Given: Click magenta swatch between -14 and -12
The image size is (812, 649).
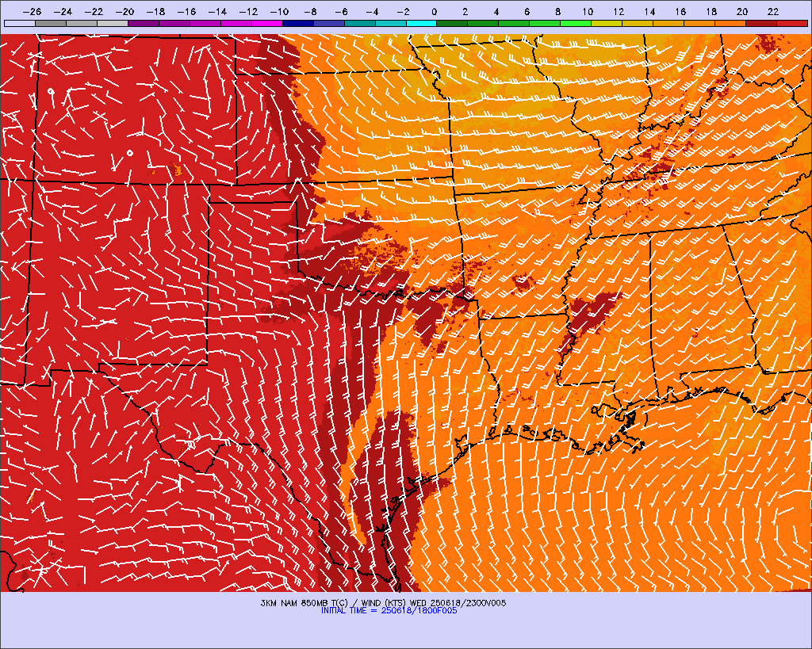Looking at the screenshot, I should coord(236,23).
